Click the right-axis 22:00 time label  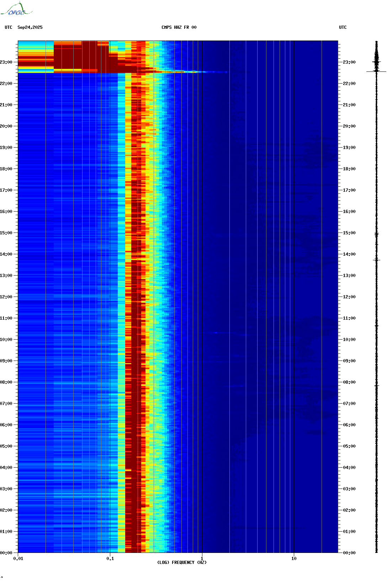click(349, 84)
